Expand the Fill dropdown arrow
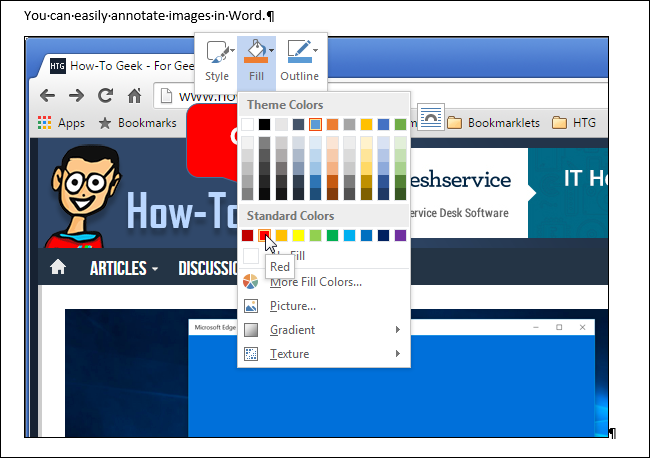This screenshot has height=458, width=650. tap(271, 51)
